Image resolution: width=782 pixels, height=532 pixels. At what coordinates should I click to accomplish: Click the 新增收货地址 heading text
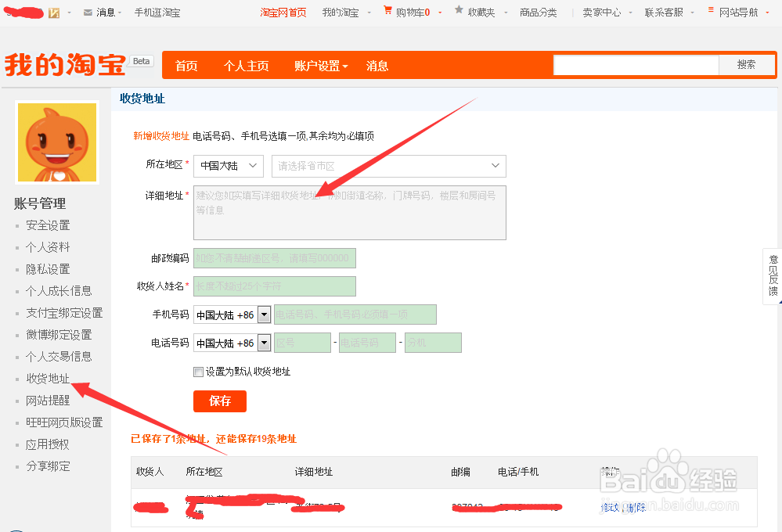click(161, 136)
